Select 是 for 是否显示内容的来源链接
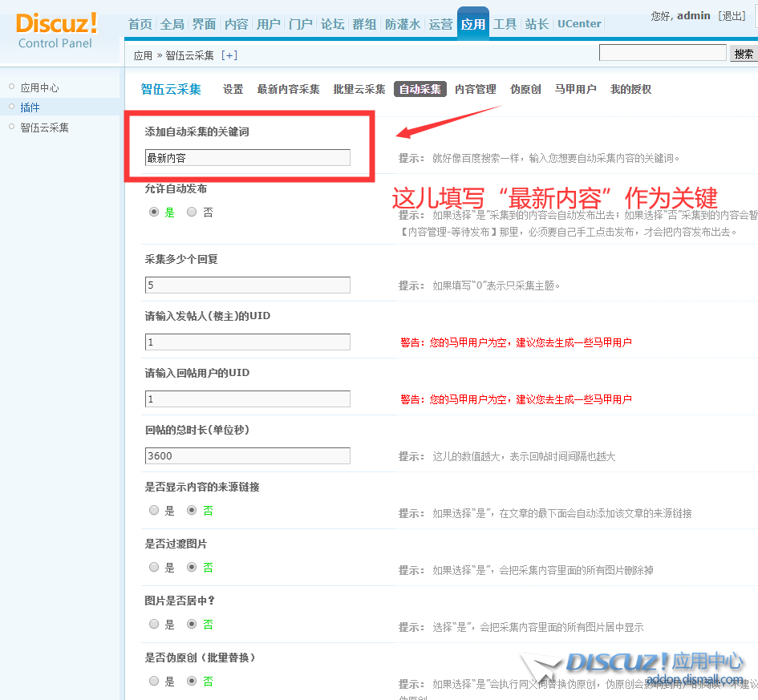Image resolution: width=758 pixels, height=700 pixels. click(x=154, y=510)
